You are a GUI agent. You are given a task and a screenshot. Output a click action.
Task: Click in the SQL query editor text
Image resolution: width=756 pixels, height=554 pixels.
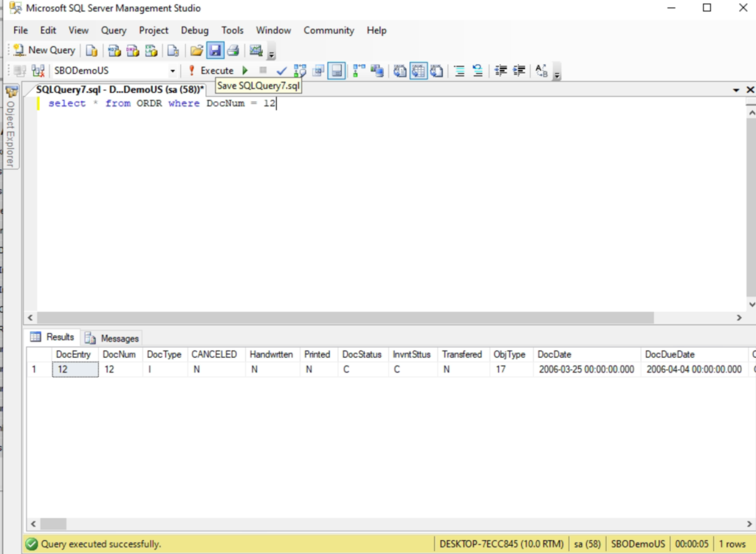[x=162, y=103]
